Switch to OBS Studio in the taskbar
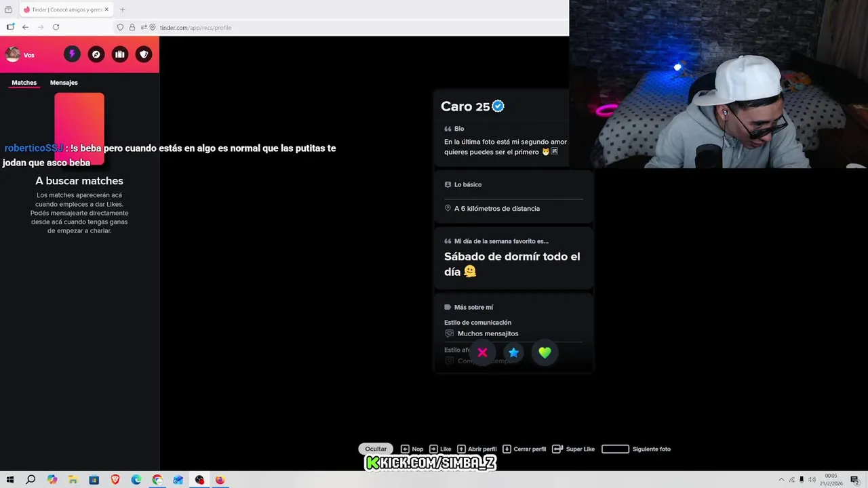The image size is (868, 488). tap(199, 480)
